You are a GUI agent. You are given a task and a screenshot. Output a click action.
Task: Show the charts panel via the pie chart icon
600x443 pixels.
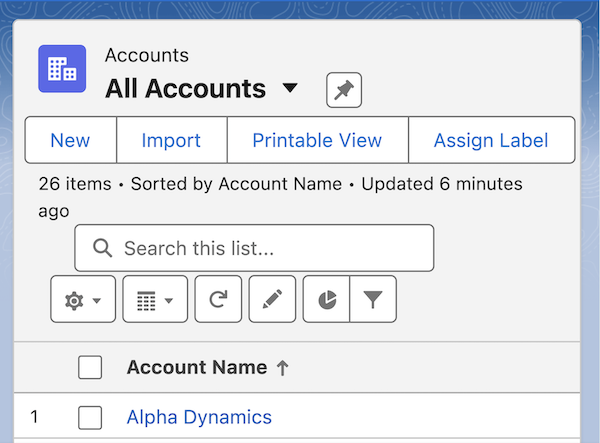326,299
